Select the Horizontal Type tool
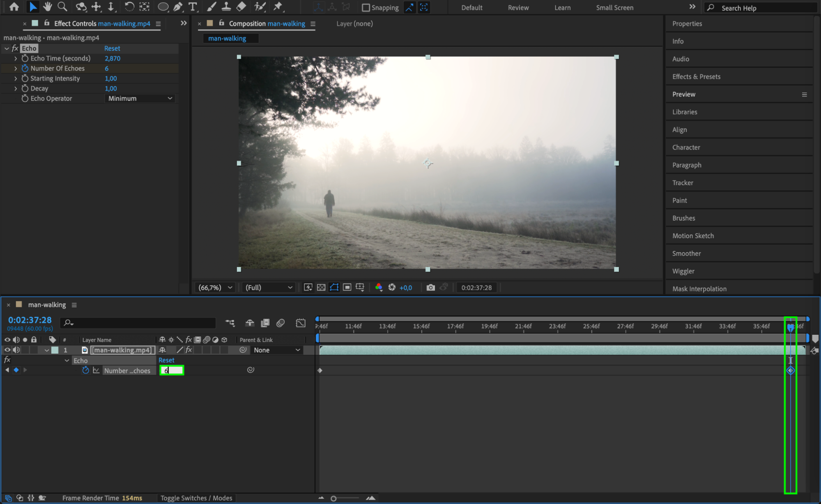Viewport: 821px width, 504px height. [x=192, y=7]
